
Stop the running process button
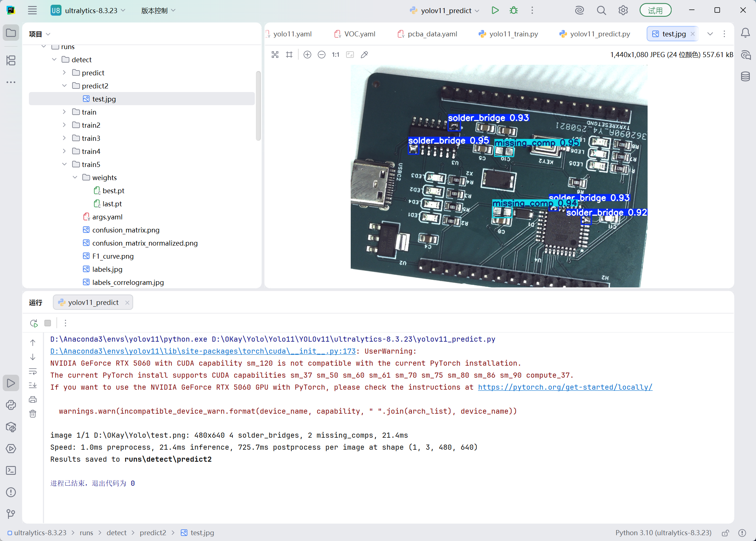(x=48, y=323)
